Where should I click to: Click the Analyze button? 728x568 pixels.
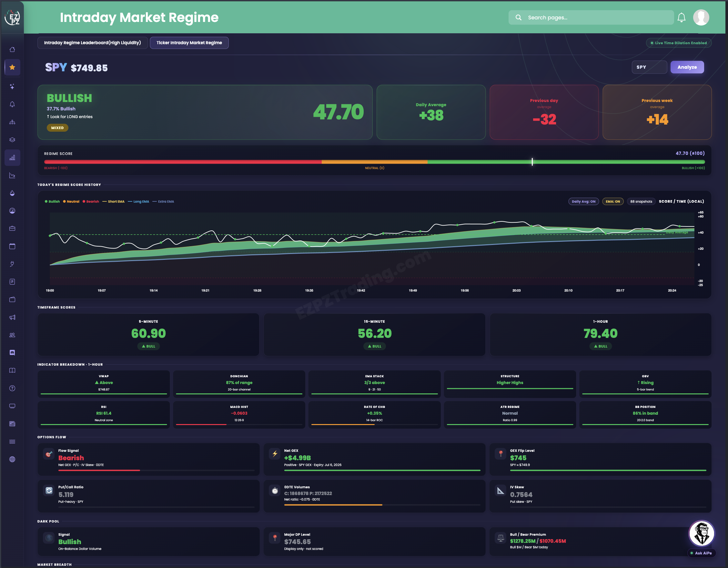(x=687, y=67)
